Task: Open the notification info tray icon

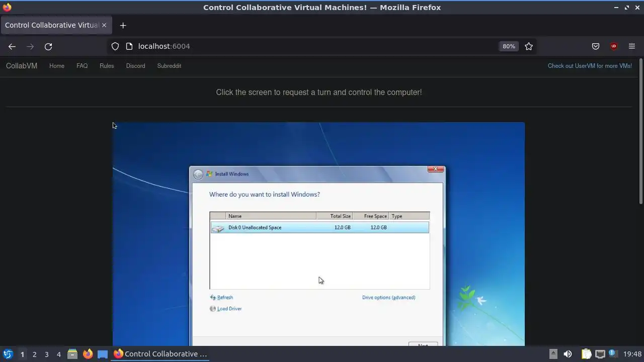Action: tap(613, 354)
